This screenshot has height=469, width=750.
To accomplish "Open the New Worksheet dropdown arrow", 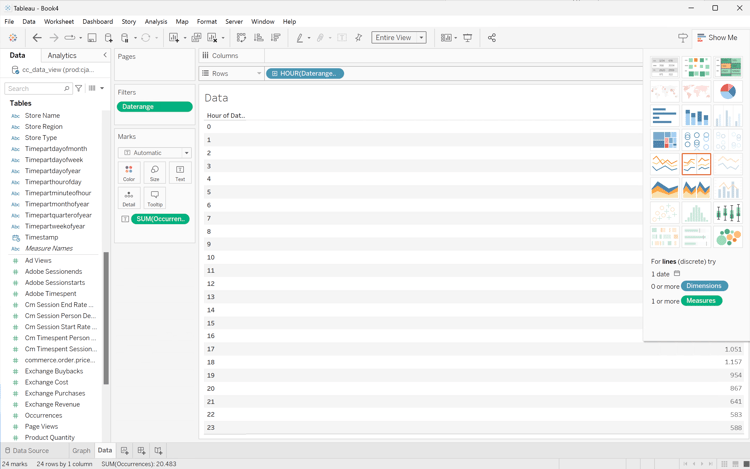I will 185,38.
